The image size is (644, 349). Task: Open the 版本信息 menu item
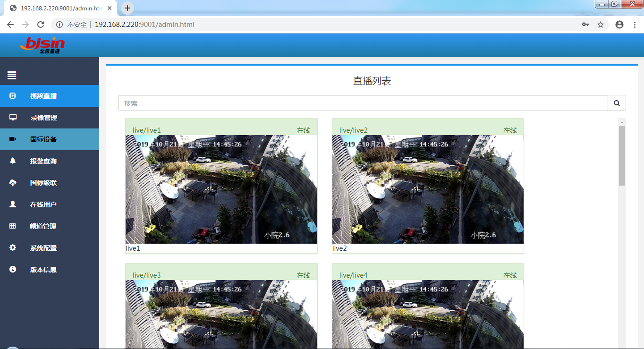tap(50, 270)
